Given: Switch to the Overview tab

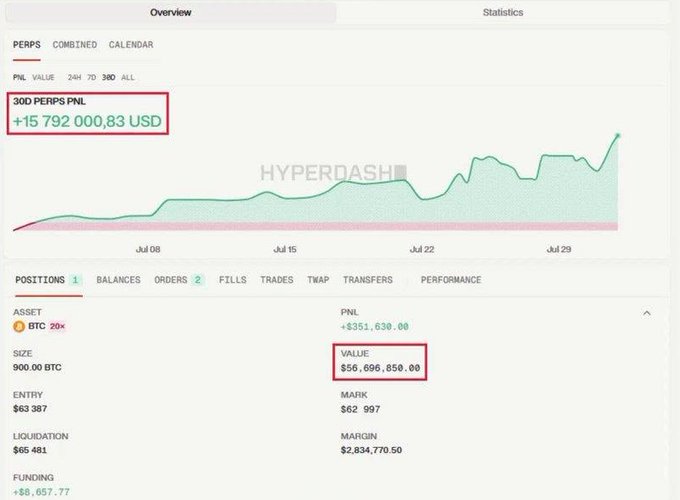Looking at the screenshot, I should [170, 13].
